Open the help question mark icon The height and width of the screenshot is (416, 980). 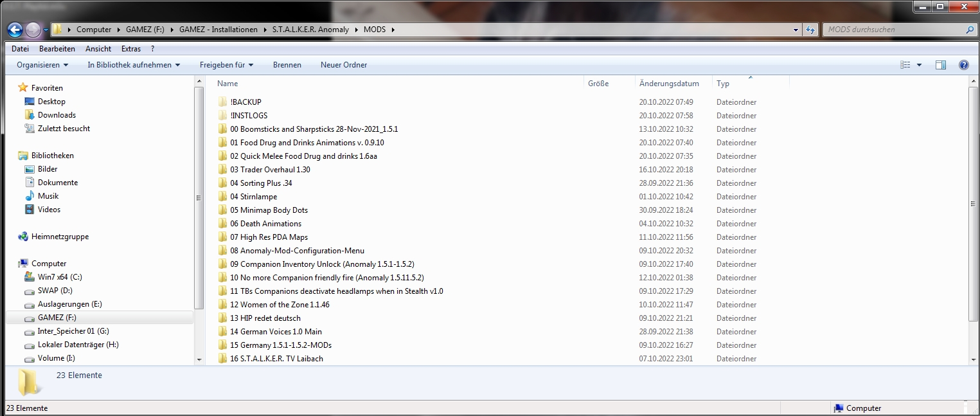pyautogui.click(x=963, y=65)
